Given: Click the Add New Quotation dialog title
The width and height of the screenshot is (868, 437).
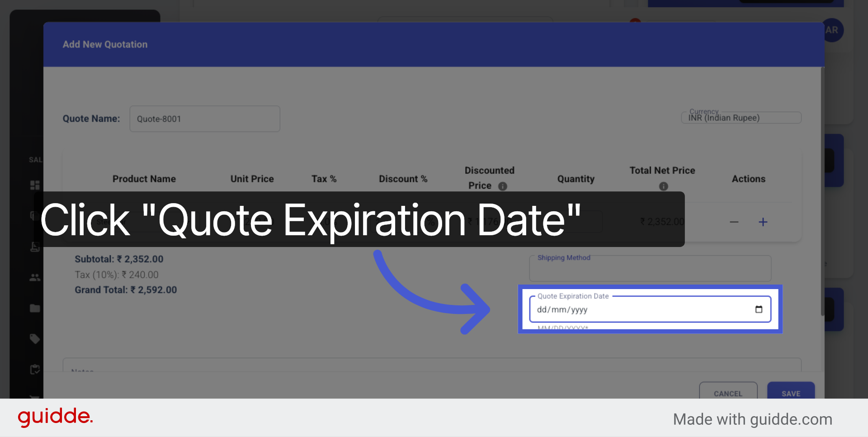Looking at the screenshot, I should pyautogui.click(x=105, y=44).
